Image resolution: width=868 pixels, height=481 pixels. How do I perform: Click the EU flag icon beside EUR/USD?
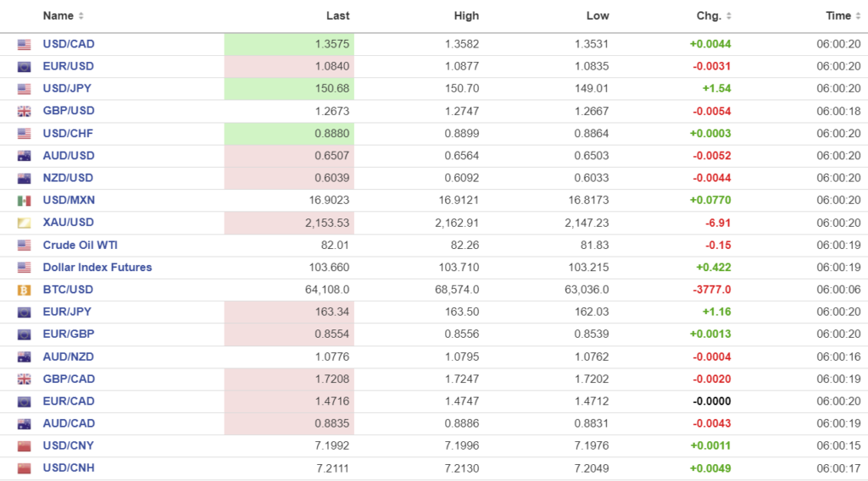[x=24, y=66]
